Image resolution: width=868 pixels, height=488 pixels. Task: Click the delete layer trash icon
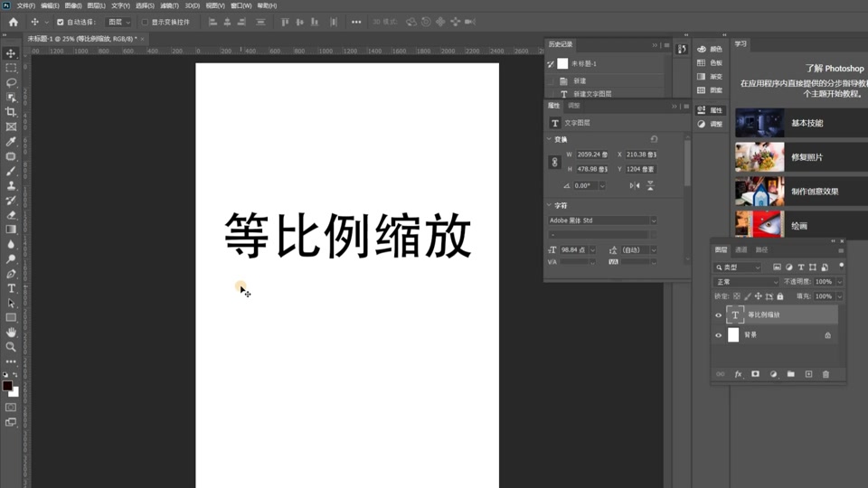826,374
